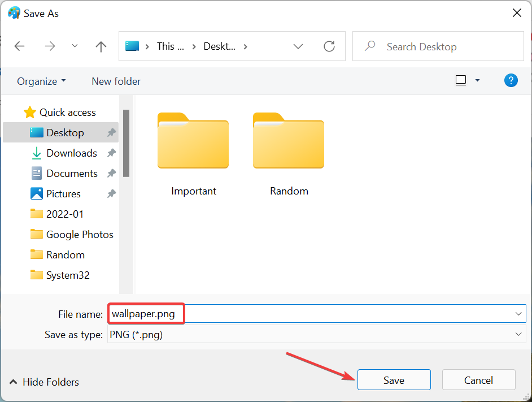The image size is (532, 402).
Task: Collapse folders with Hide Folders
Action: pyautogui.click(x=44, y=382)
